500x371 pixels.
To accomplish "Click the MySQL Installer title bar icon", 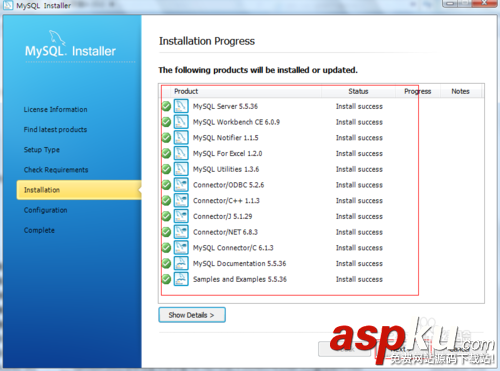I will [8, 5].
